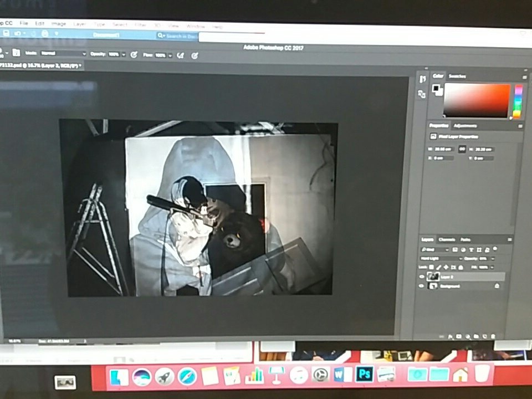Click the Background layer lock icon
This screenshot has width=532, height=399.
(497, 286)
